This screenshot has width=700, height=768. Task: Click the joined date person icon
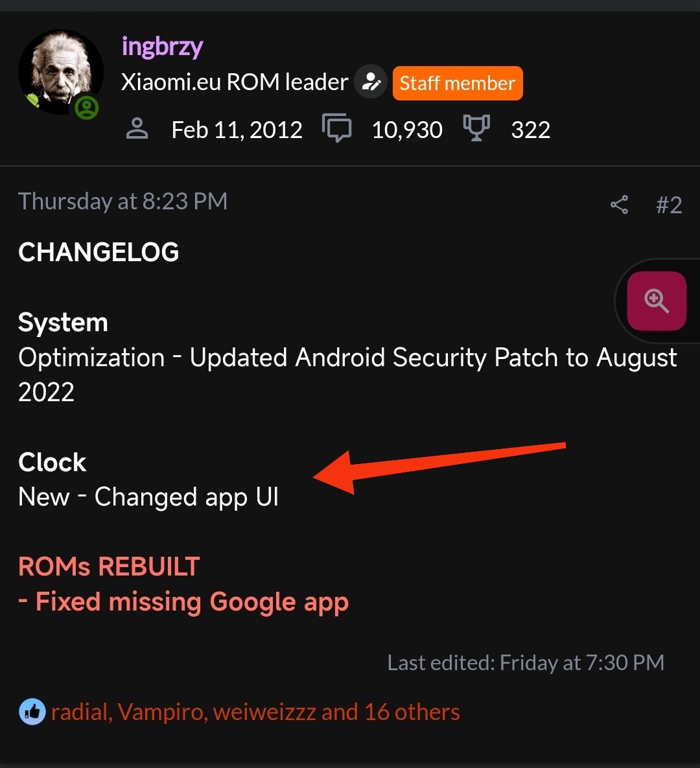(x=137, y=130)
